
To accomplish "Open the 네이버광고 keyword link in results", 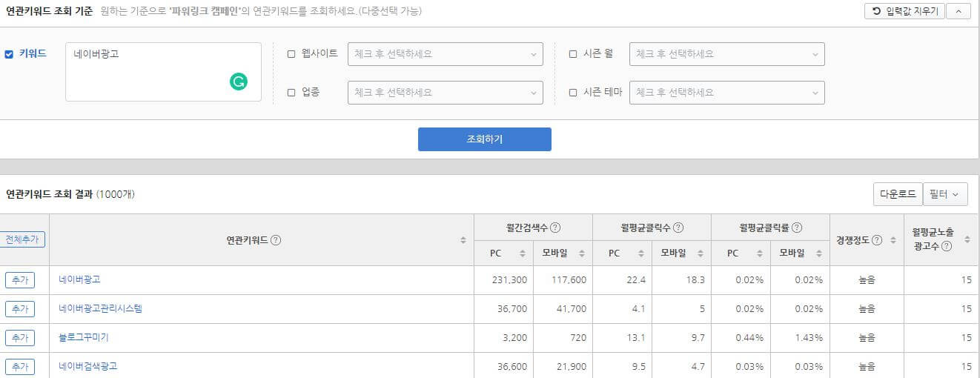I will (79, 279).
